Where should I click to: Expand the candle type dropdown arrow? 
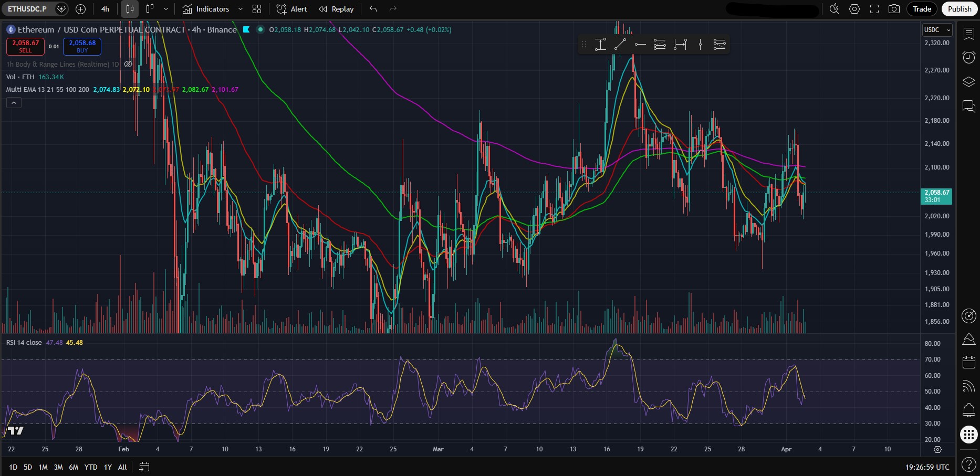coord(164,9)
